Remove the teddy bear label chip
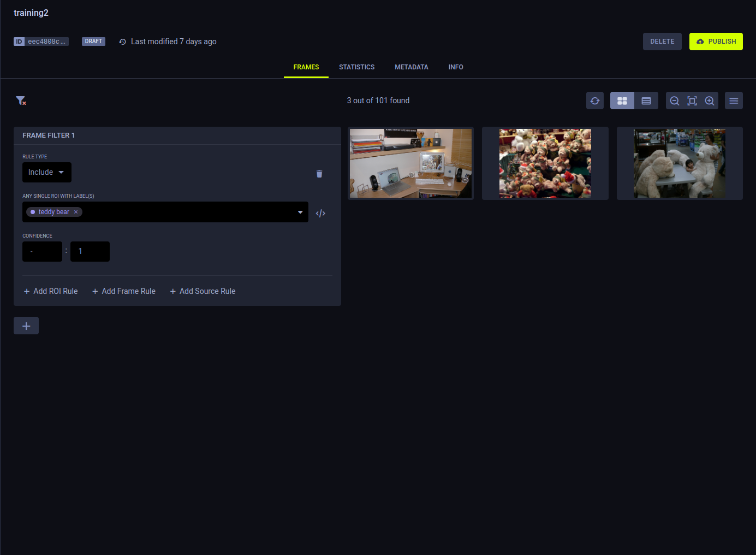Image resolution: width=756 pixels, height=555 pixels. [76, 212]
